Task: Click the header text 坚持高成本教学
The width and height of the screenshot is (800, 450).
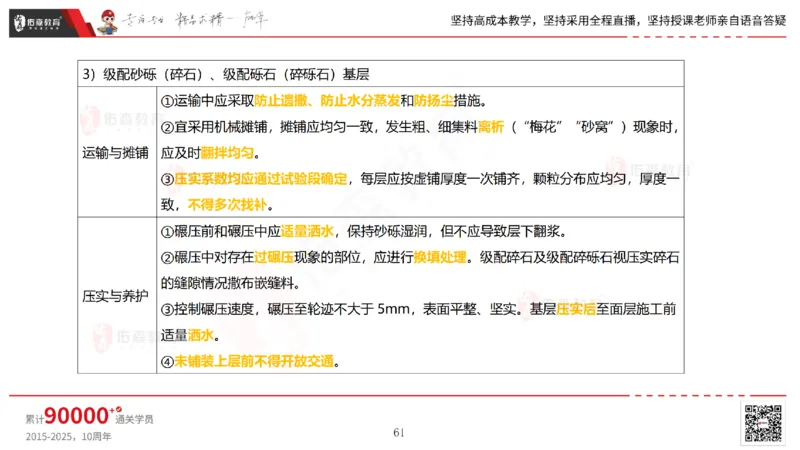Action: click(491, 21)
